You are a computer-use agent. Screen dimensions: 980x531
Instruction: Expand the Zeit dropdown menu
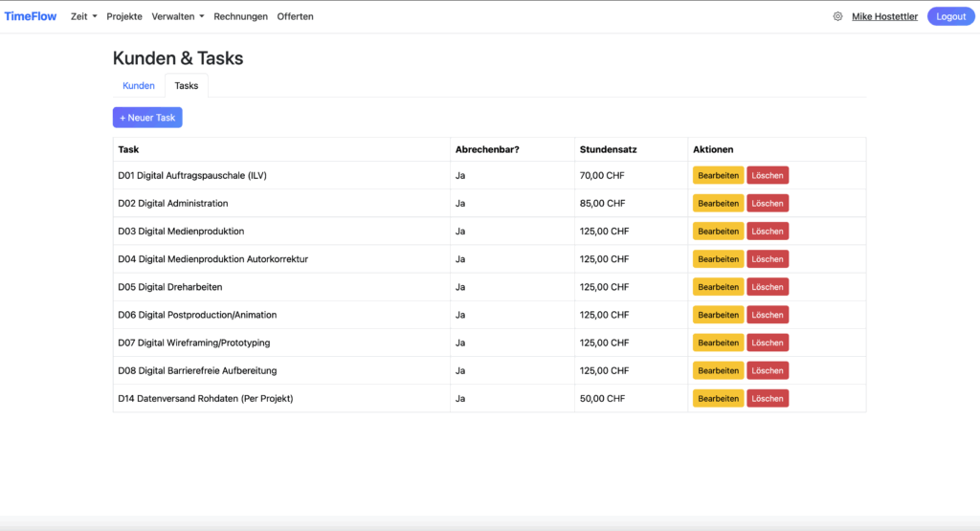click(84, 16)
